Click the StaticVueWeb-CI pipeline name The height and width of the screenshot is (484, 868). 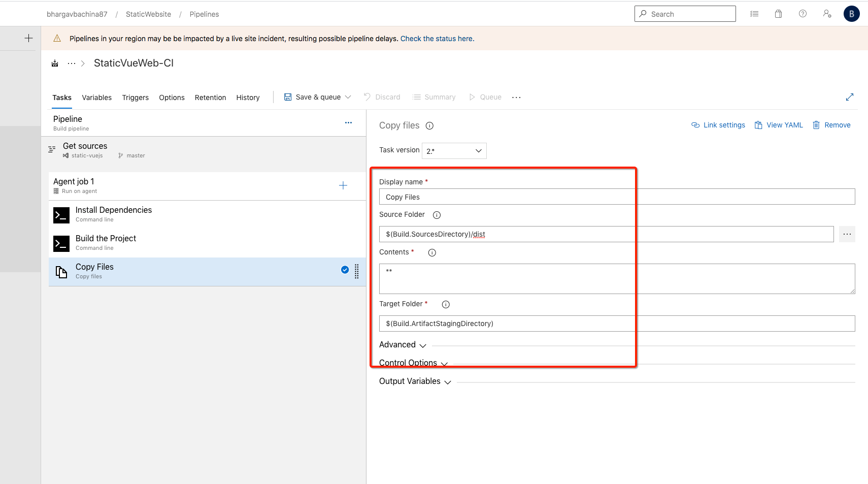point(133,63)
